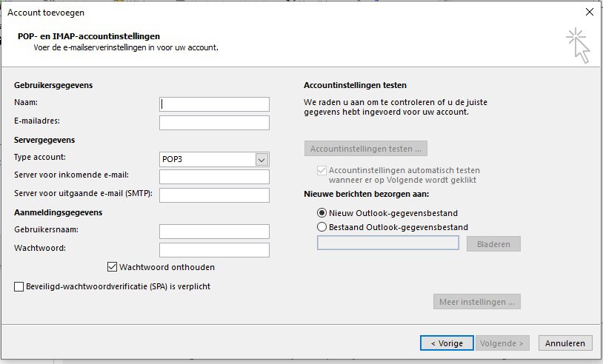This screenshot has width=603, height=364.
Task: Click Accountinstellingen testen button
Action: coord(366,149)
